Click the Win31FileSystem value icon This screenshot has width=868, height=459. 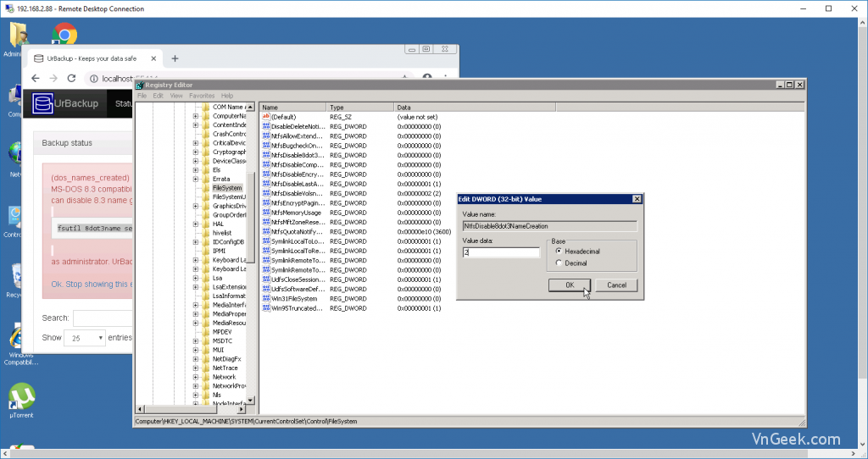tap(265, 299)
